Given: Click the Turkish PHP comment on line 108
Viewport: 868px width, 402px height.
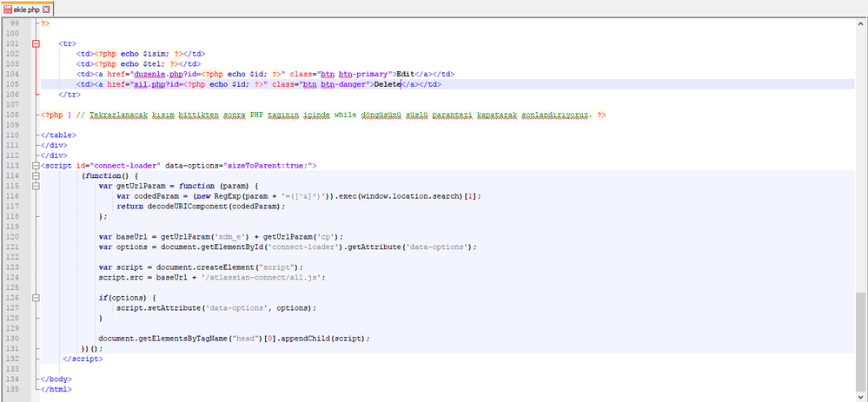Looking at the screenshot, I should [334, 115].
